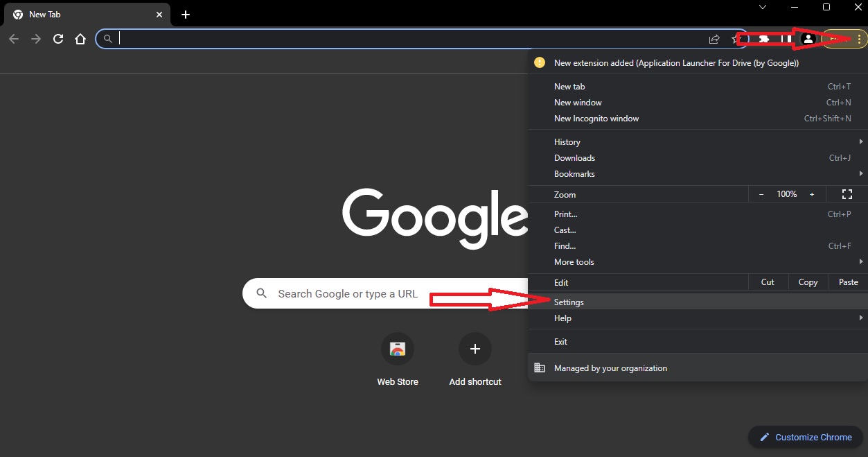Choose New tab from menu

click(698, 87)
